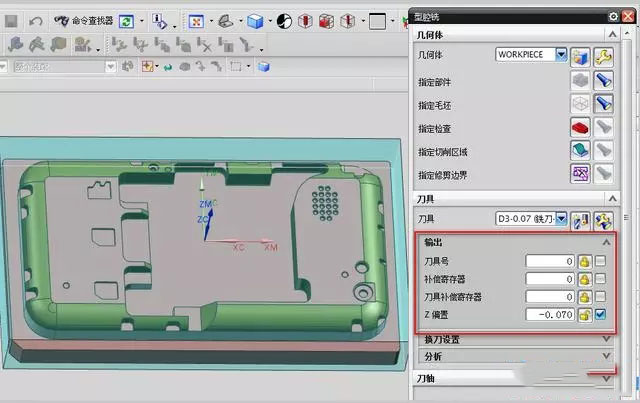This screenshot has height=403, width=640.
Task: Open the WORKPIECE geometry dropdown
Action: click(x=560, y=55)
